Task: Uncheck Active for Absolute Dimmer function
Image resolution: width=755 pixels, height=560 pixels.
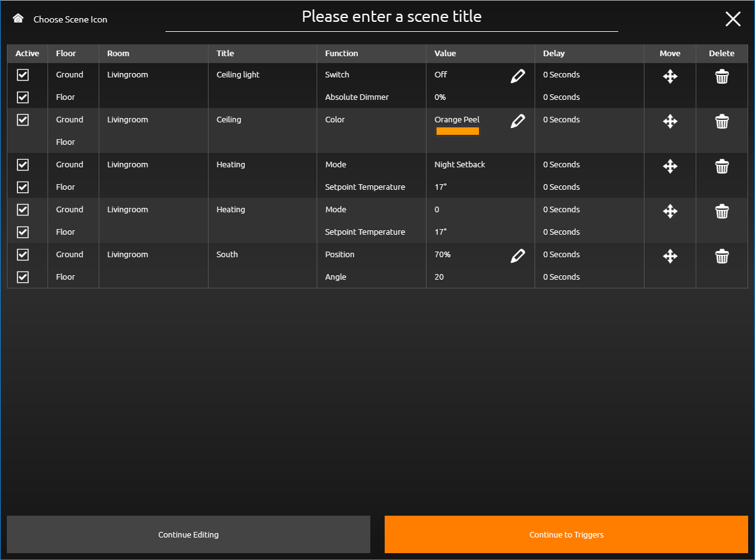Action: 22,97
